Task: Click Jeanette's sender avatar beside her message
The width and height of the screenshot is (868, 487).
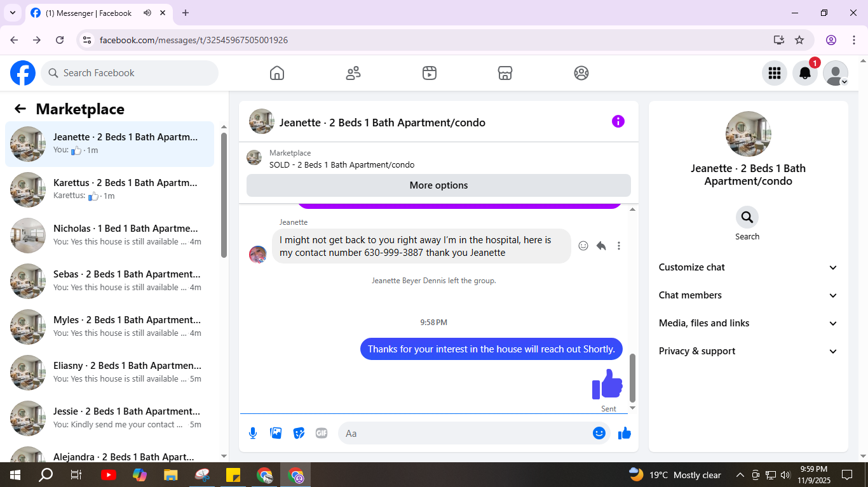Action: click(258, 255)
